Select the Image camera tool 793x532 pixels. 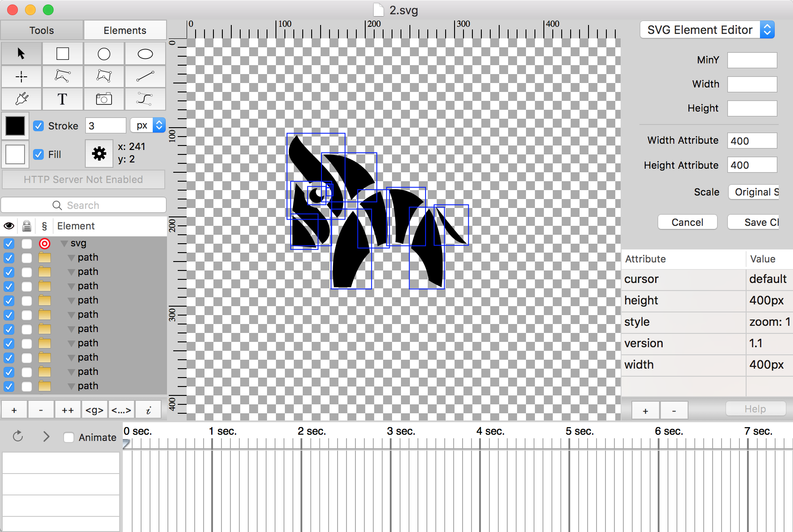[x=104, y=99]
